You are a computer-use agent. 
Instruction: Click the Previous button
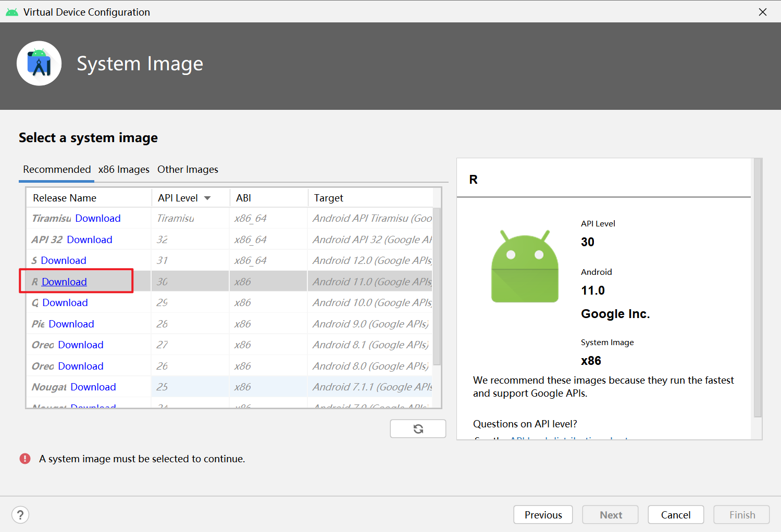(x=543, y=515)
